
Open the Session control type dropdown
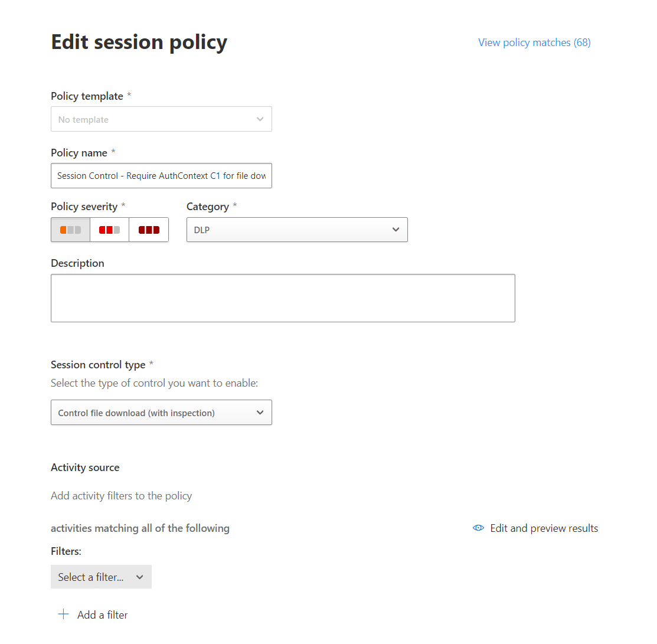[161, 412]
